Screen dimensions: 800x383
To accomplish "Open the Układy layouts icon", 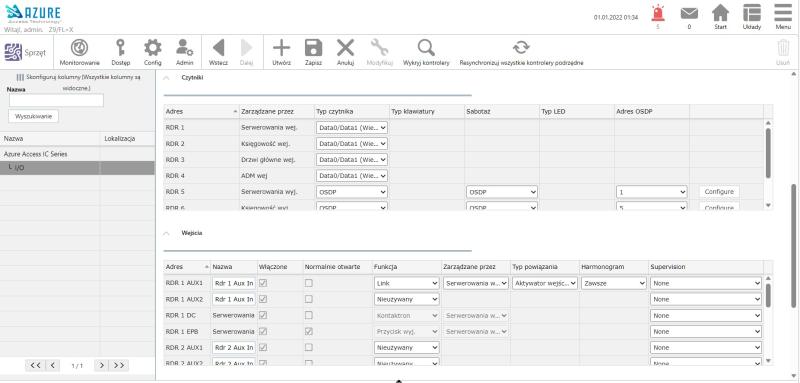I will coord(752,13).
